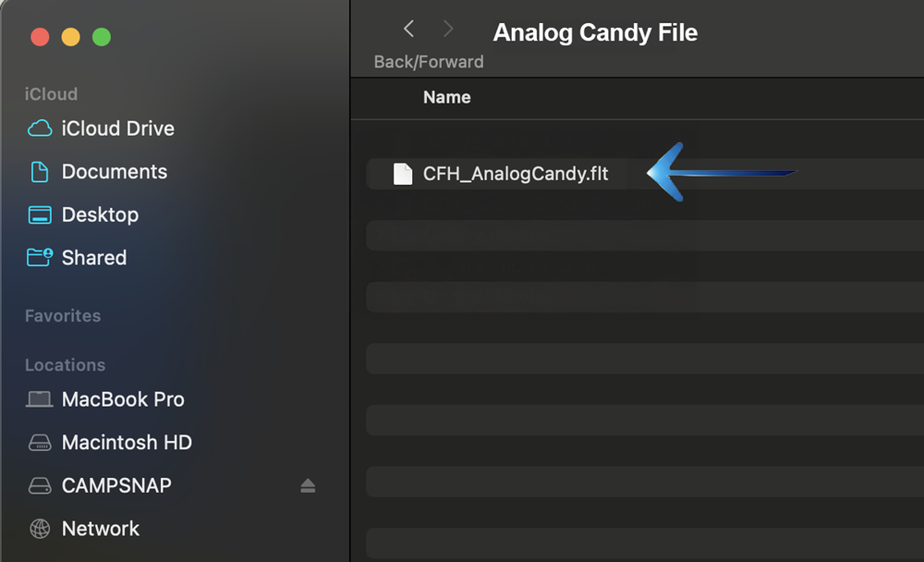The height and width of the screenshot is (562, 924).
Task: Click the Favorites section heading
Action: pyautogui.click(x=63, y=316)
